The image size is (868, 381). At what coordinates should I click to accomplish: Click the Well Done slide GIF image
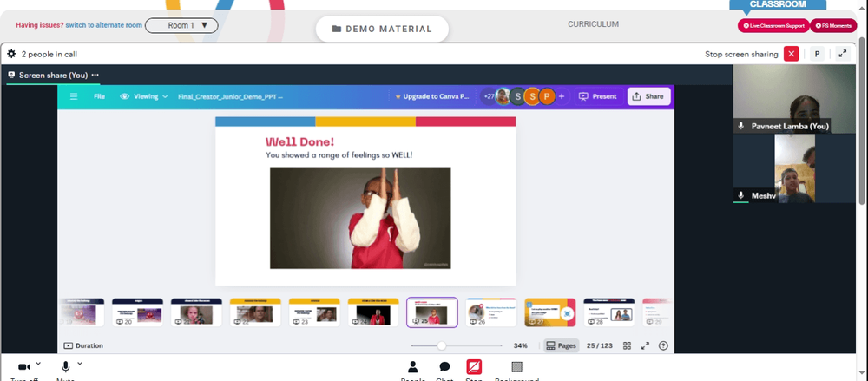click(x=360, y=218)
